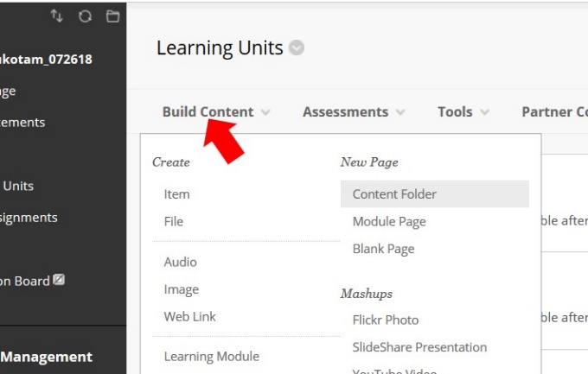The width and height of the screenshot is (588, 374).
Task: Select Web Link menu option
Action: [189, 316]
